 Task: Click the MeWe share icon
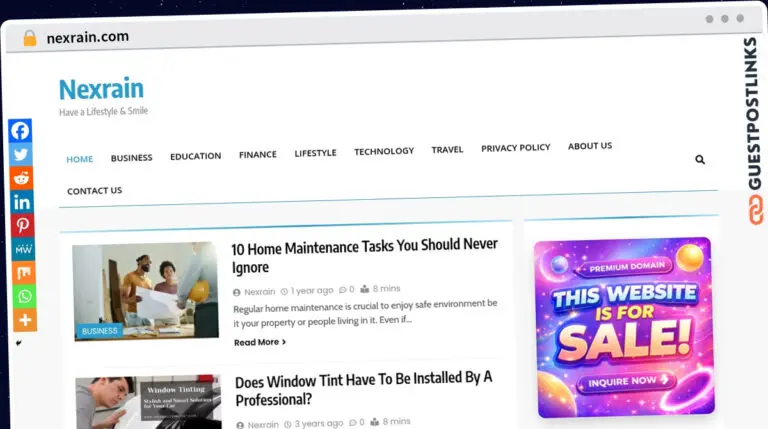(x=23, y=249)
